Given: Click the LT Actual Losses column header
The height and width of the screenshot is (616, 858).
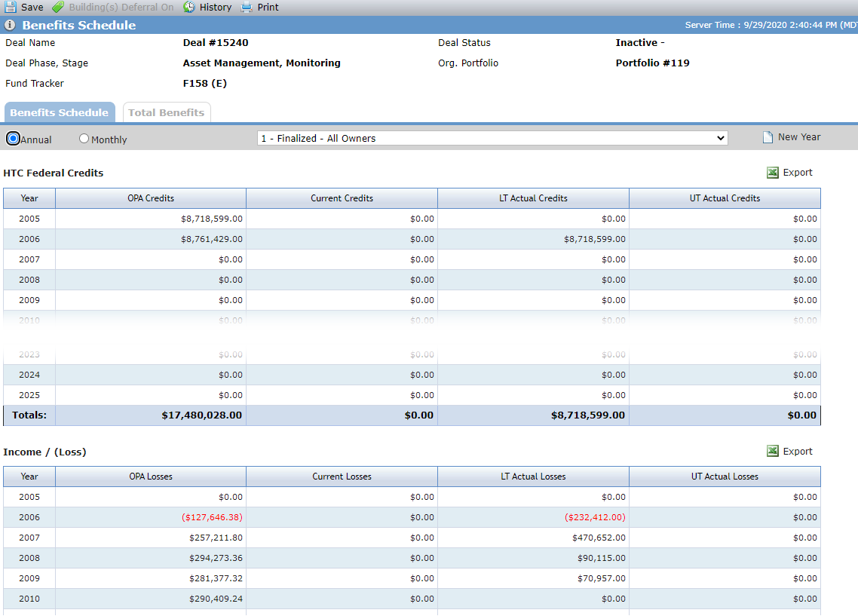Looking at the screenshot, I should point(534,477).
